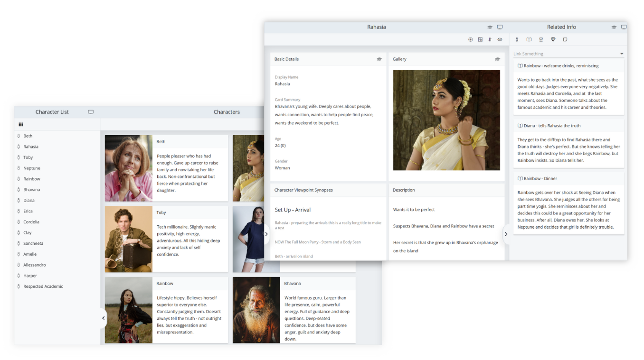Switch to grid view icon under Character List

tap(21, 124)
